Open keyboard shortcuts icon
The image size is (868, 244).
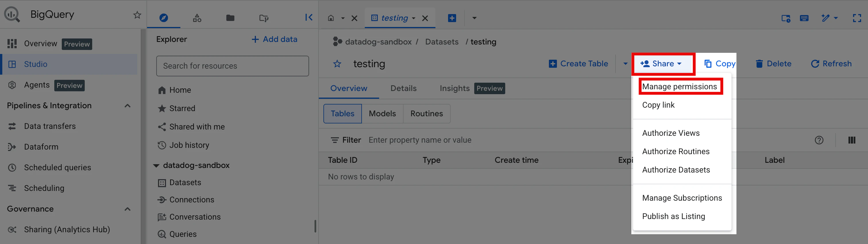tap(804, 18)
